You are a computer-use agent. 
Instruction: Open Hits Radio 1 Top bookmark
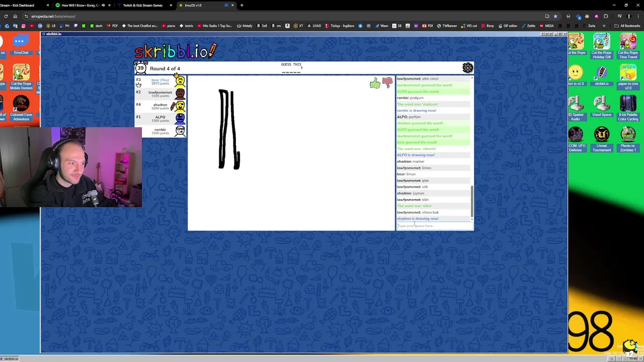pyautogui.click(x=215, y=26)
